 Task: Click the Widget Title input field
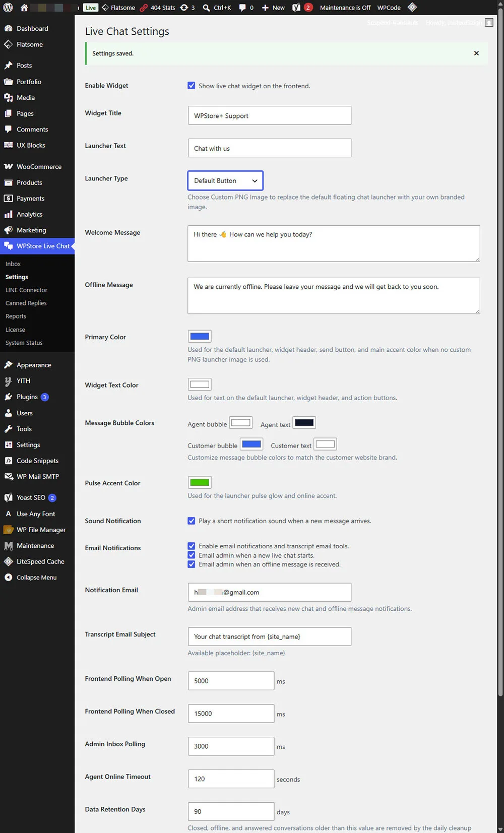[270, 115]
